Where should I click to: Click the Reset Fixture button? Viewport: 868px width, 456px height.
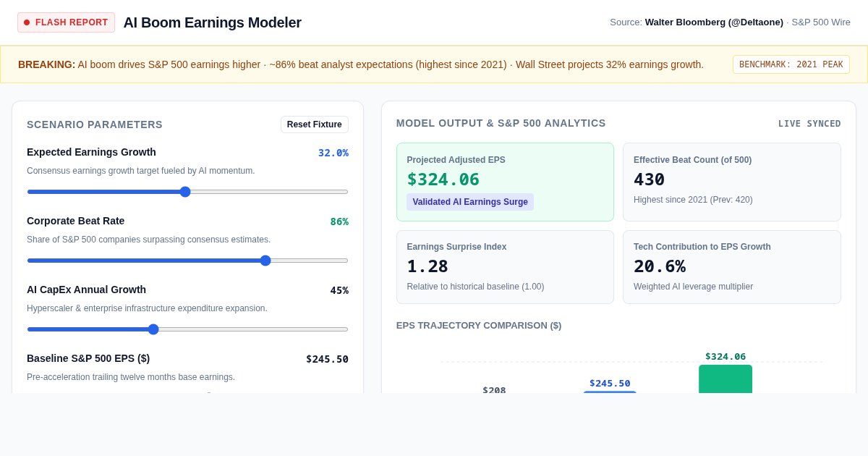pos(315,124)
